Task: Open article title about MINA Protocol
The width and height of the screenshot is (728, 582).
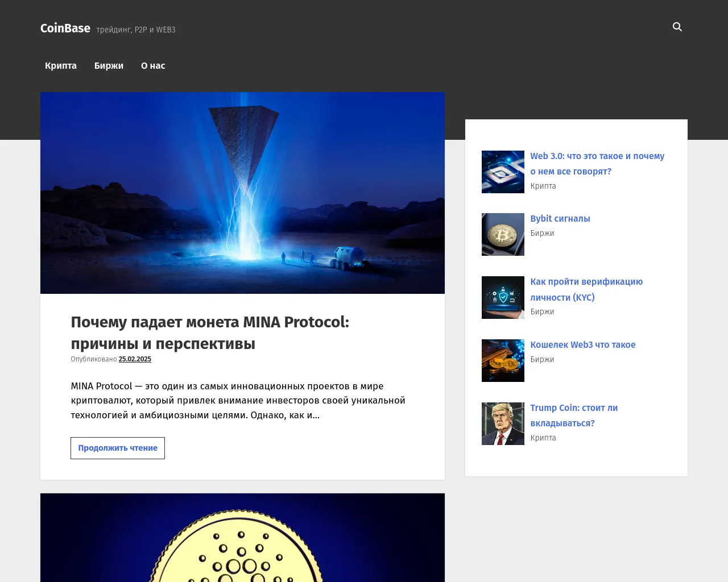Action: point(210,332)
